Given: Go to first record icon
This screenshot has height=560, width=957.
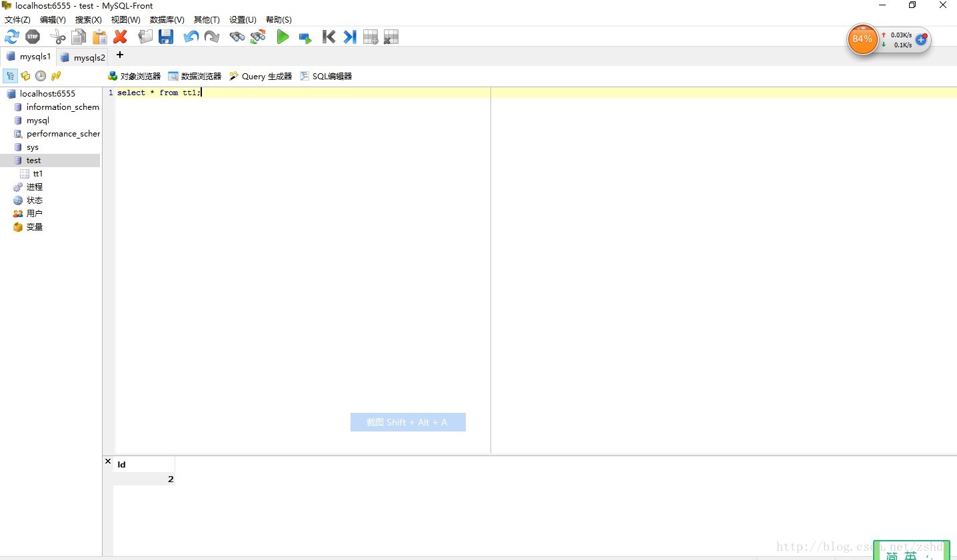Looking at the screenshot, I should tap(329, 37).
